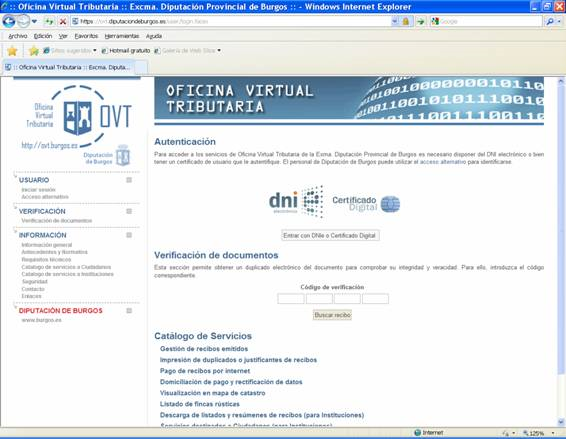Click the green Go arrow next to address bar

coord(421,22)
